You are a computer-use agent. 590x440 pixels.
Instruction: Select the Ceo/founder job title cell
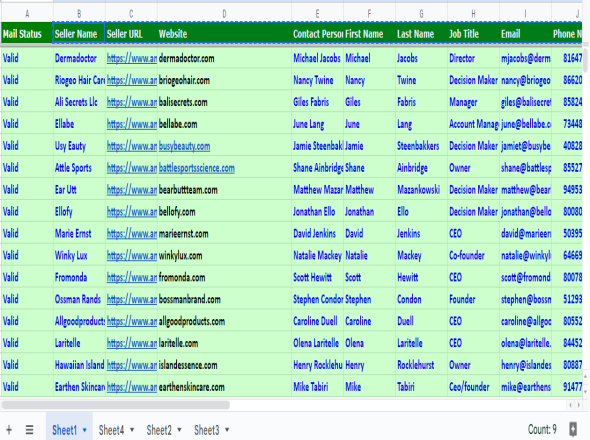[473, 386]
